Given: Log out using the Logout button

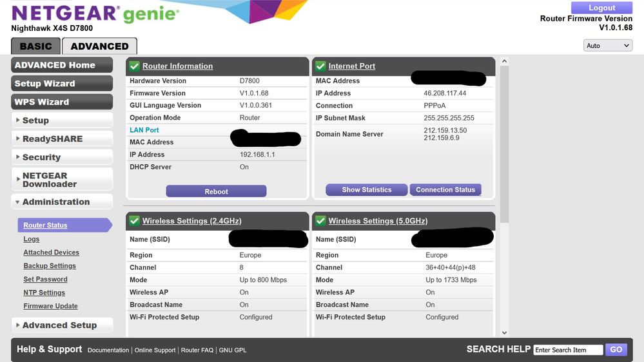Looking at the screenshot, I should (601, 8).
